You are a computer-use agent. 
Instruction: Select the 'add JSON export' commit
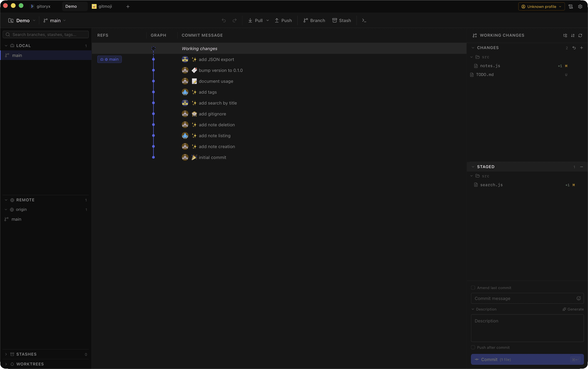[x=279, y=59]
